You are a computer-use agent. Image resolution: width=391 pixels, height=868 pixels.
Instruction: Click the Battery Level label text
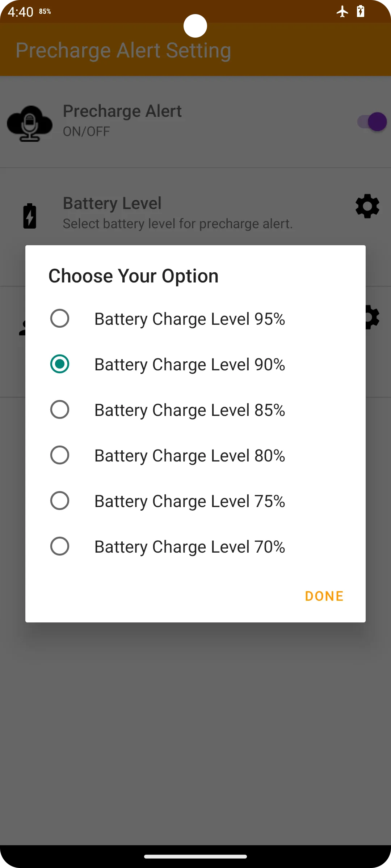point(112,203)
